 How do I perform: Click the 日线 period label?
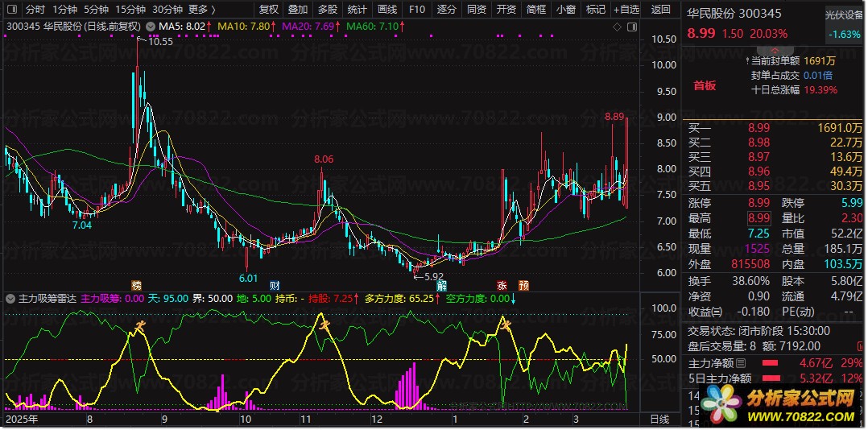click(x=660, y=419)
